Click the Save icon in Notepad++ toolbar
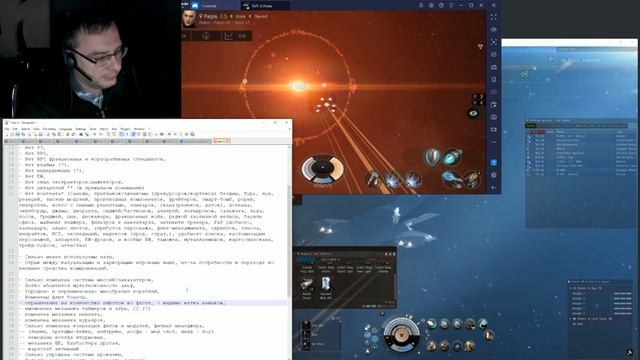This screenshot has height=360, width=640. click(x=17, y=134)
